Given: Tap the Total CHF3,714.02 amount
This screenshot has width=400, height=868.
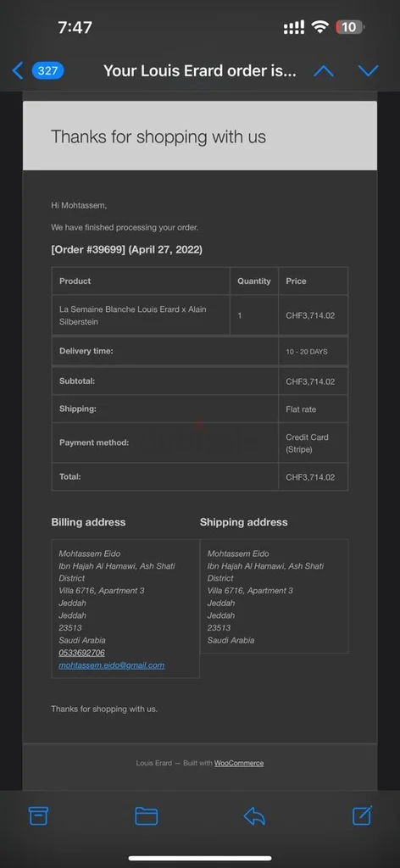Looking at the screenshot, I should pyautogui.click(x=310, y=477).
